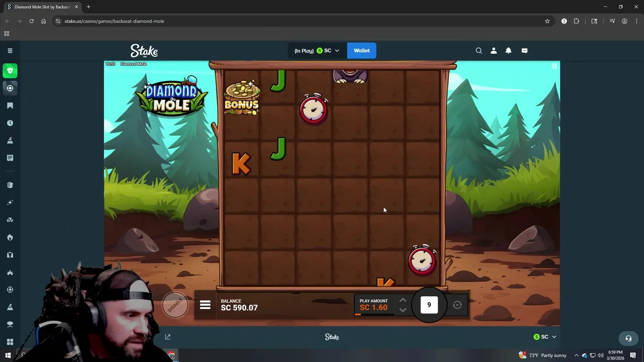The width and height of the screenshot is (644, 362).
Task: Expand the SC currency selector below game
Action: coord(545,337)
